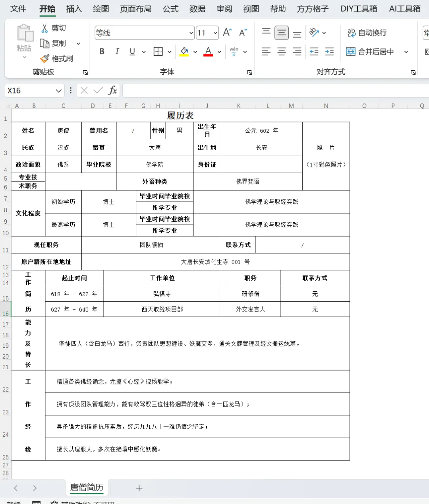Open the underline style dropdown arrow

click(144, 52)
